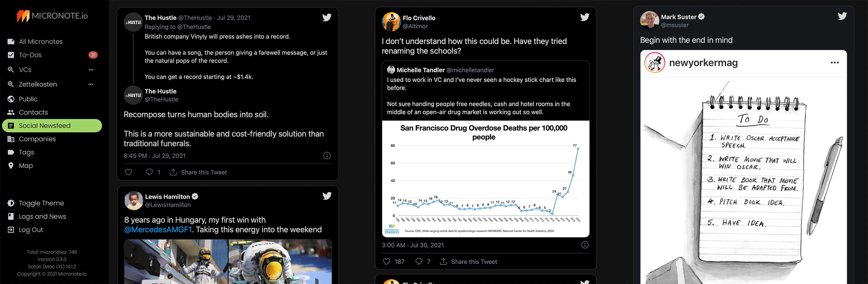The width and height of the screenshot is (868, 284).
Task: Click Twitter bird icon on Mark Suster tweet
Action: 842,16
